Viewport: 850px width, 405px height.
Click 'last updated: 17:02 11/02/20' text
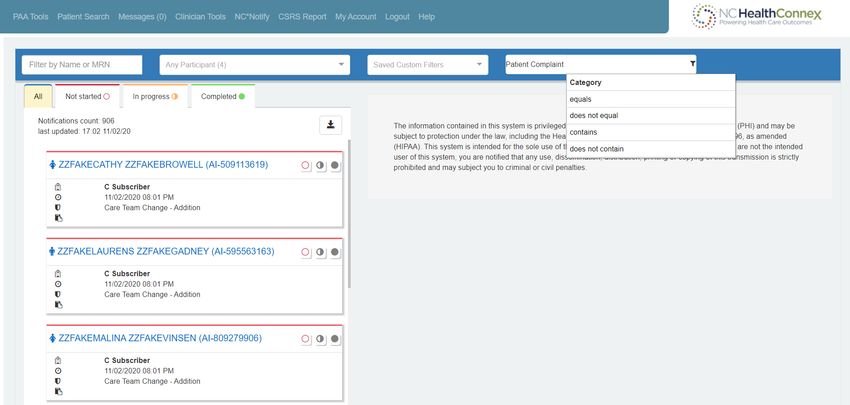coord(84,131)
